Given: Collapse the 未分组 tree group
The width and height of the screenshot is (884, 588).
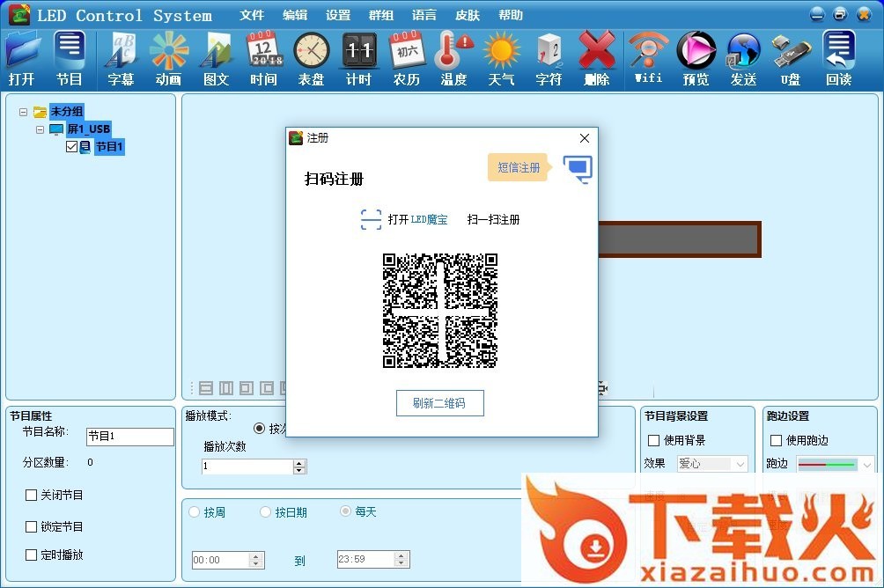Looking at the screenshot, I should point(23,112).
